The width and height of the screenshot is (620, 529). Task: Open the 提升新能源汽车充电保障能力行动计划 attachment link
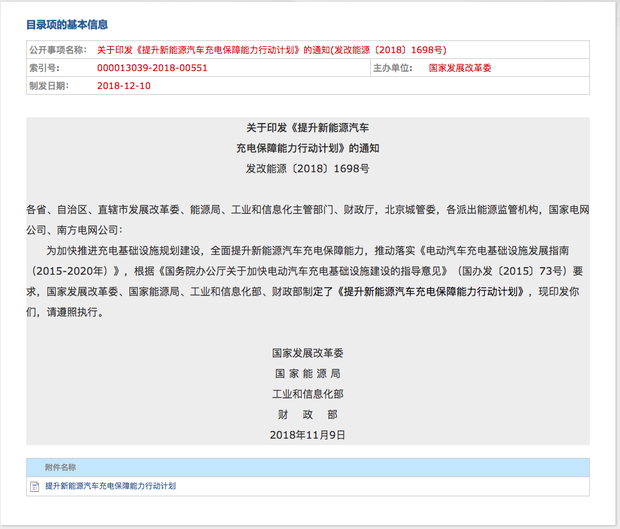(110, 486)
